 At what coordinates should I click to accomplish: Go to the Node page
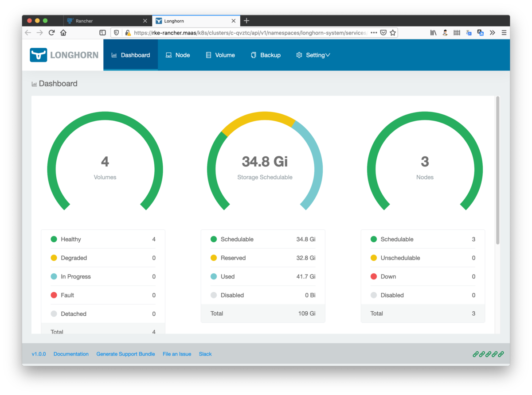pos(178,55)
